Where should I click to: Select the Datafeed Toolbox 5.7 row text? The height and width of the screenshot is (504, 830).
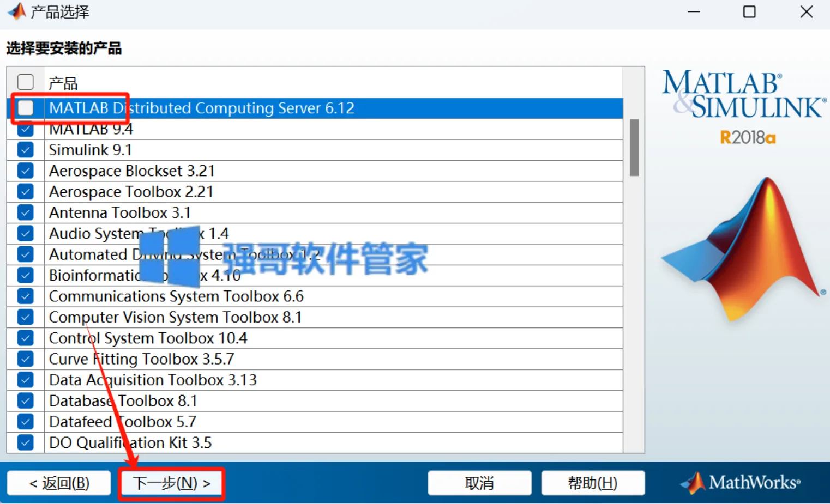click(123, 422)
